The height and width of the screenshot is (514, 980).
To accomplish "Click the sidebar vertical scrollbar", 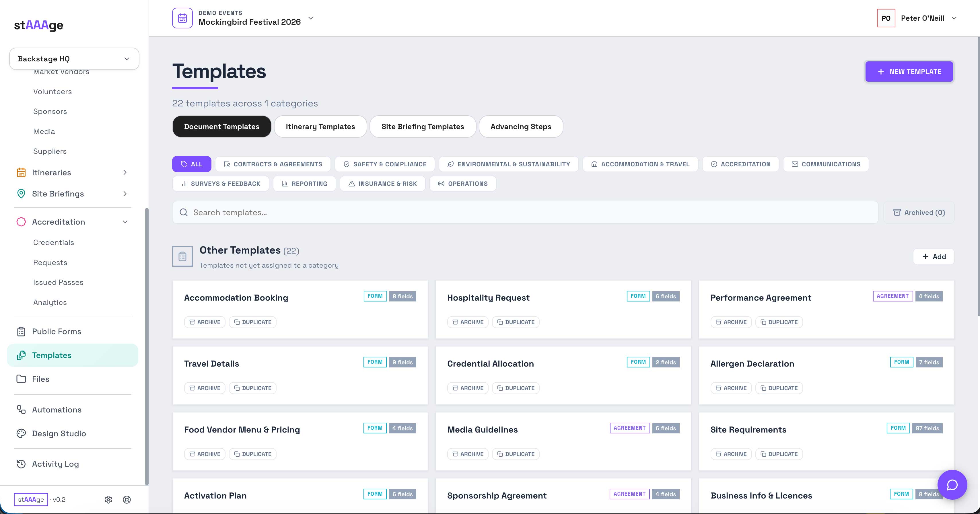I will click(x=147, y=346).
